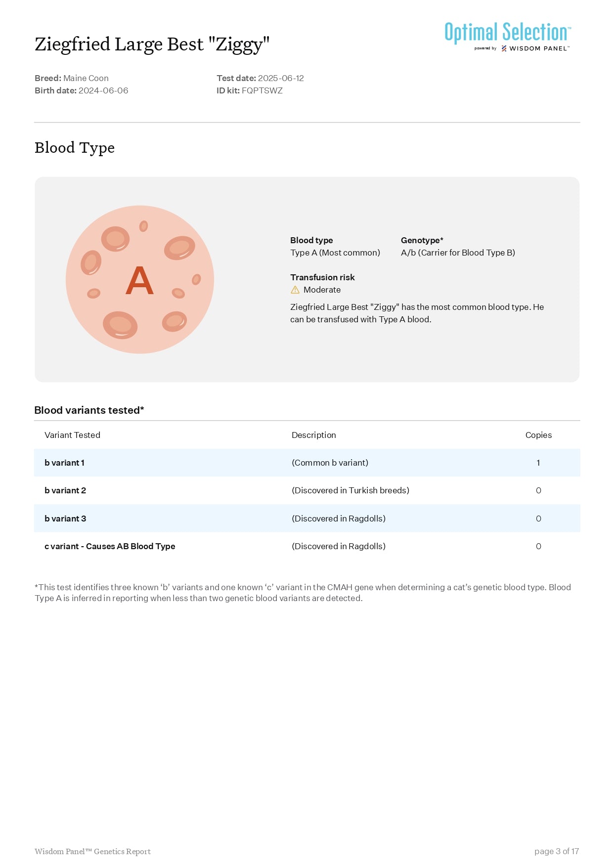Click the ID kit FQPTSWZ value
Viewport: 614px width, 868px height.
[262, 90]
